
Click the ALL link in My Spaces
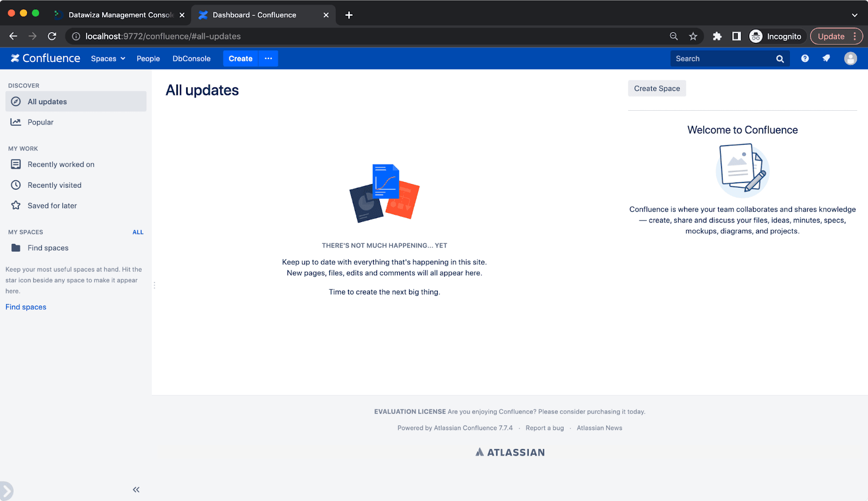coord(138,232)
